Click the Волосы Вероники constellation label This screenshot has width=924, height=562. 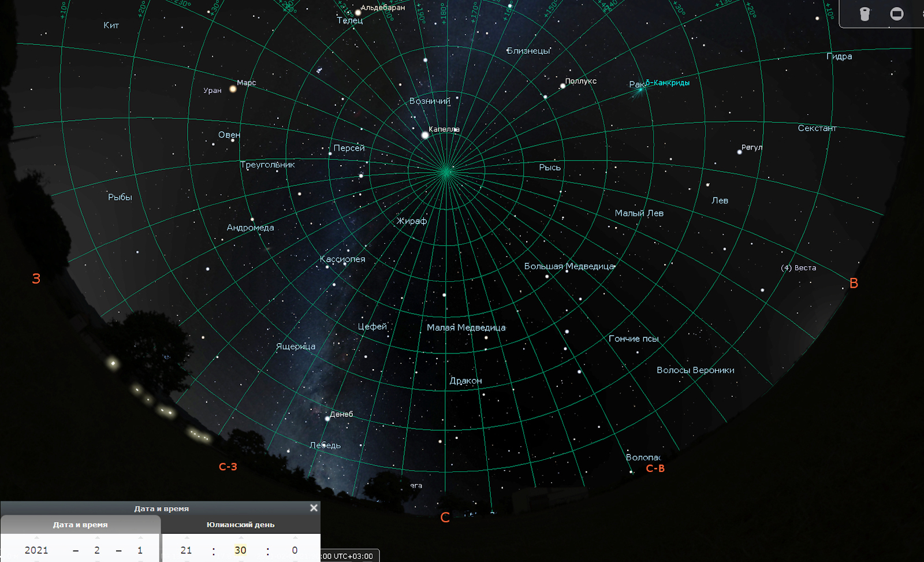pos(695,370)
